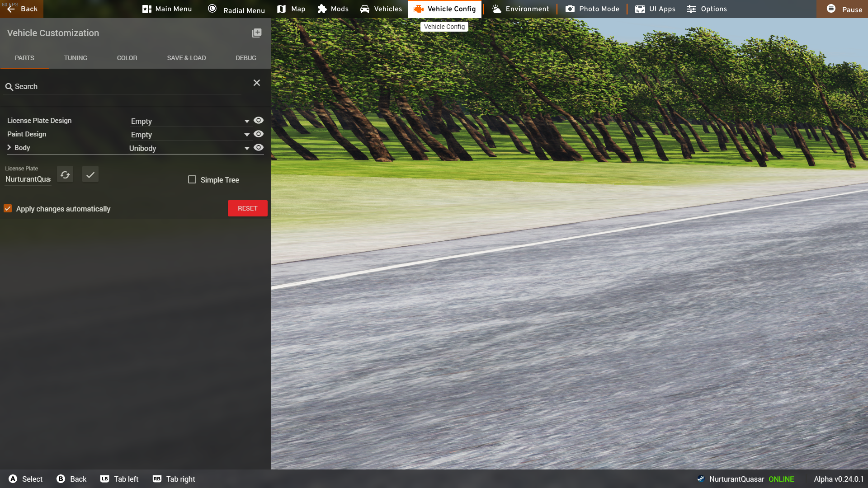Toggle visibility of License Plate Design
The width and height of the screenshot is (868, 488).
(259, 120)
